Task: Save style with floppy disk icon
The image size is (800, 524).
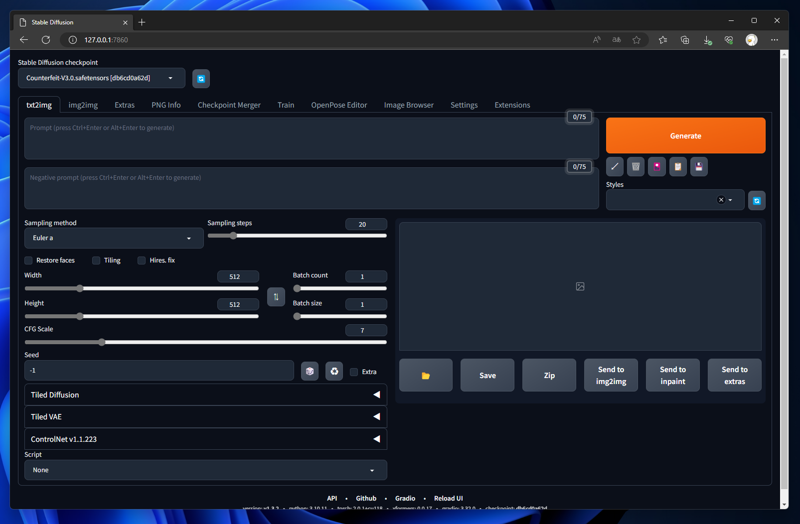Action: click(x=698, y=166)
